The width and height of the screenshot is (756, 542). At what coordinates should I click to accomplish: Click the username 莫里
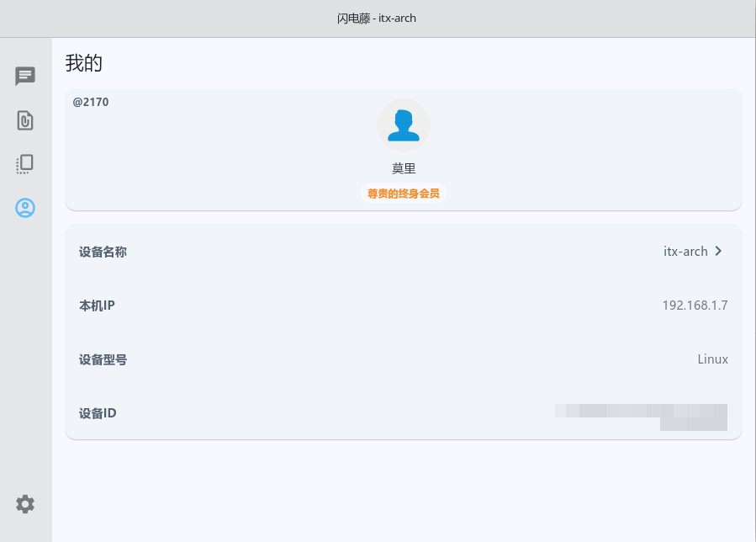click(404, 168)
